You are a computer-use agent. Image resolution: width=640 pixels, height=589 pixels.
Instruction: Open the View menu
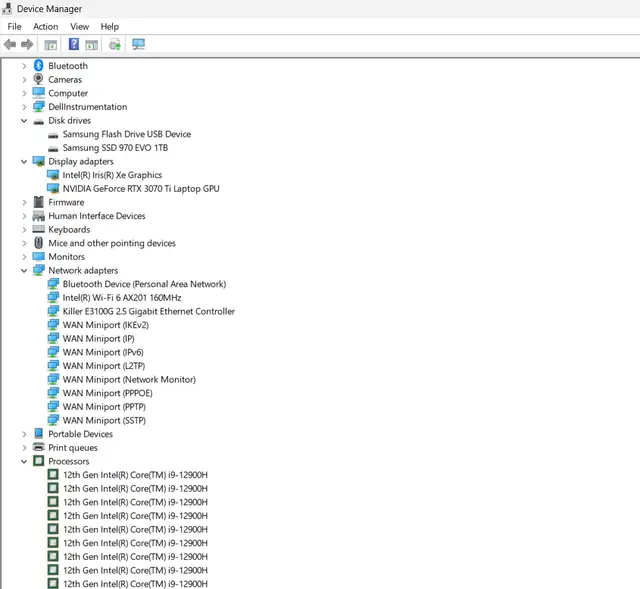(x=80, y=27)
